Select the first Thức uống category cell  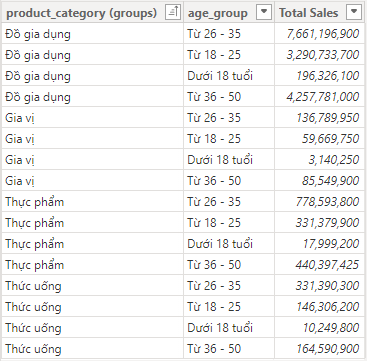pos(92,286)
